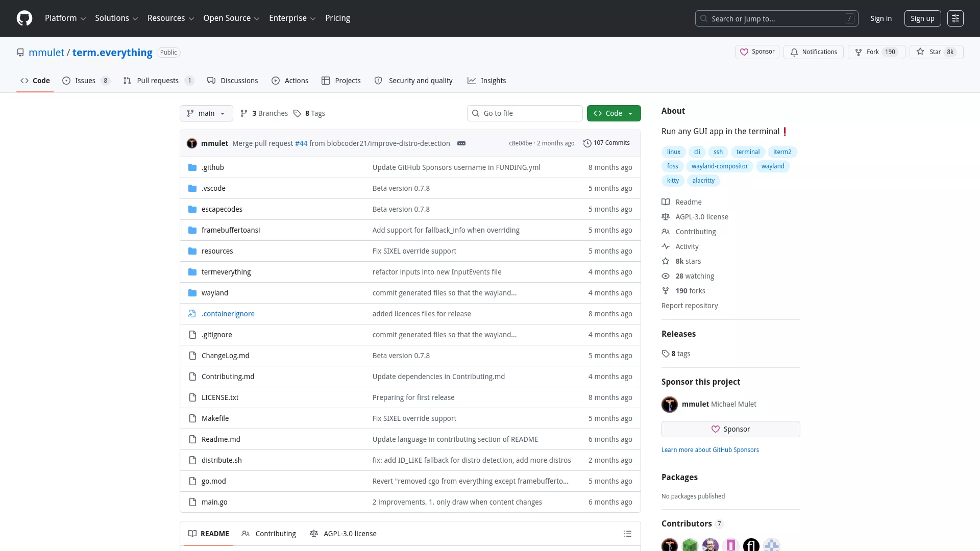Expand the Platform menu
Screen dimensions: 980x551
[x=65, y=18]
